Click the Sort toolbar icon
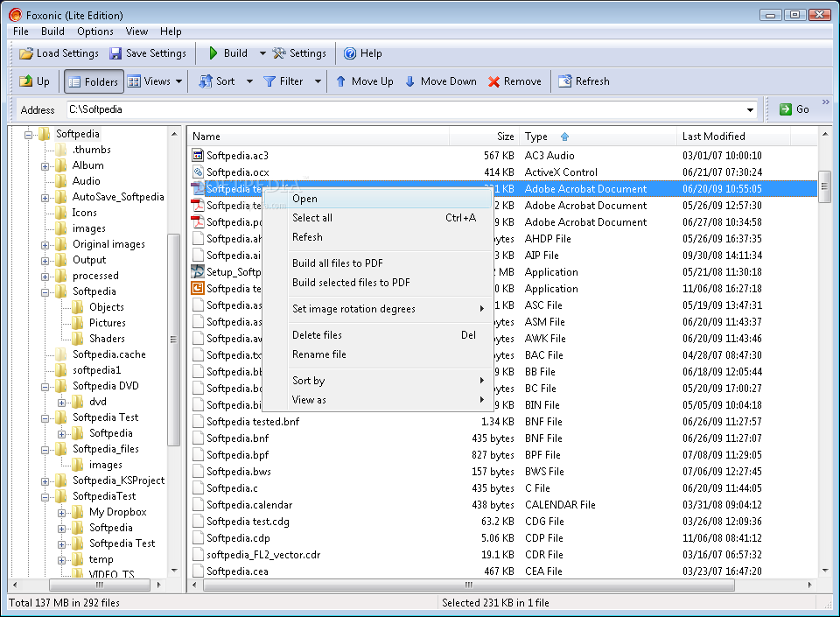This screenshot has height=617, width=840. point(205,81)
